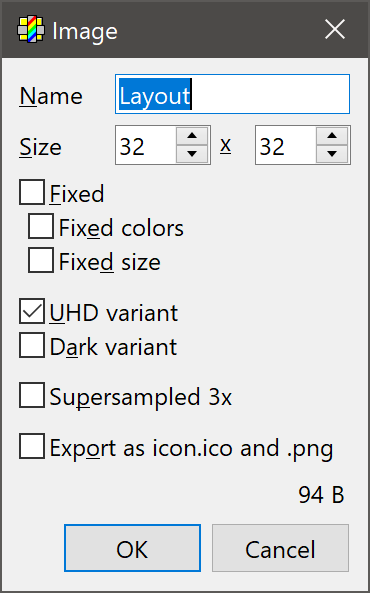The image size is (370, 593).
Task: Decrease the height size value
Action: 332,154
